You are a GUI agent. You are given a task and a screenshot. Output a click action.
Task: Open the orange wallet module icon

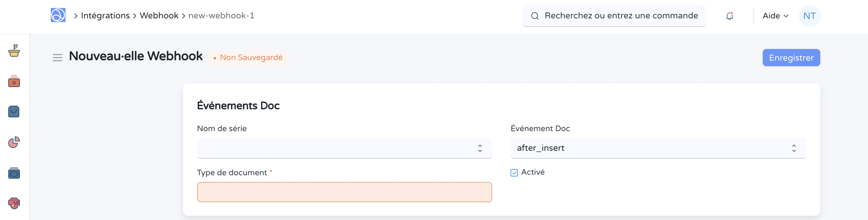[14, 81]
